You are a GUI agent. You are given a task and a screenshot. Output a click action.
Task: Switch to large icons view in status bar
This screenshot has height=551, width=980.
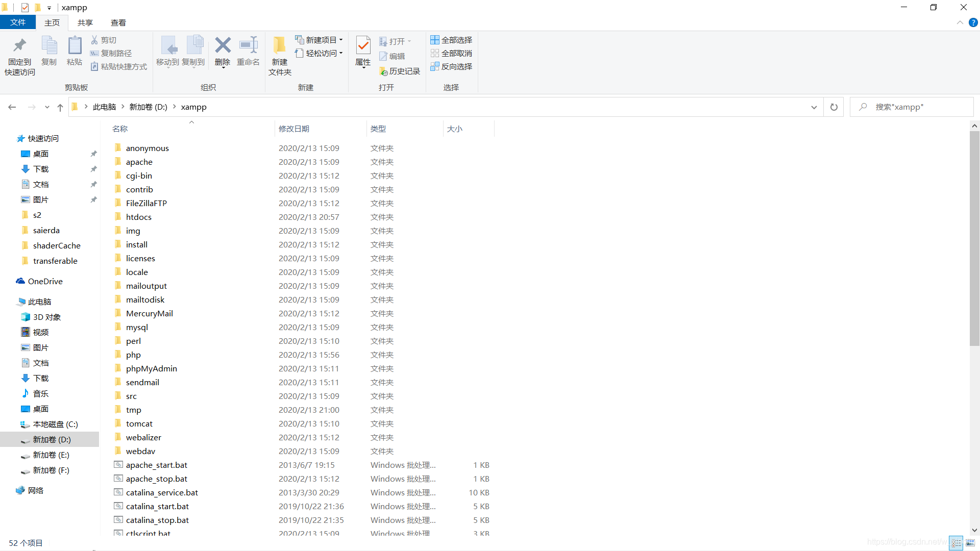(x=970, y=543)
